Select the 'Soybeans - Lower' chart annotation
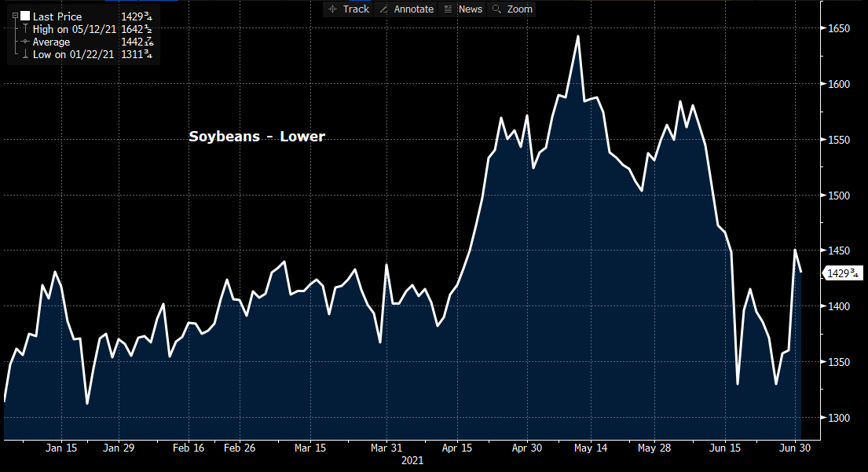 click(x=257, y=137)
